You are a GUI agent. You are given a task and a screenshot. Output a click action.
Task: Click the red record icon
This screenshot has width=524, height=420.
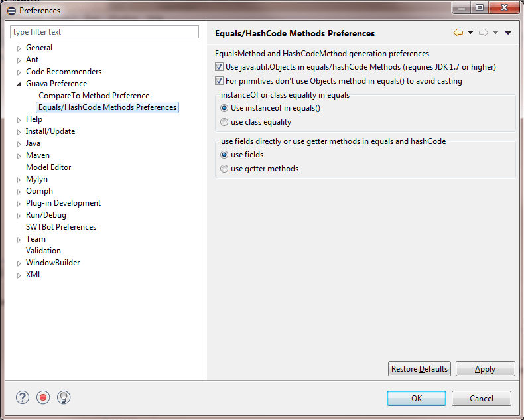pos(43,397)
